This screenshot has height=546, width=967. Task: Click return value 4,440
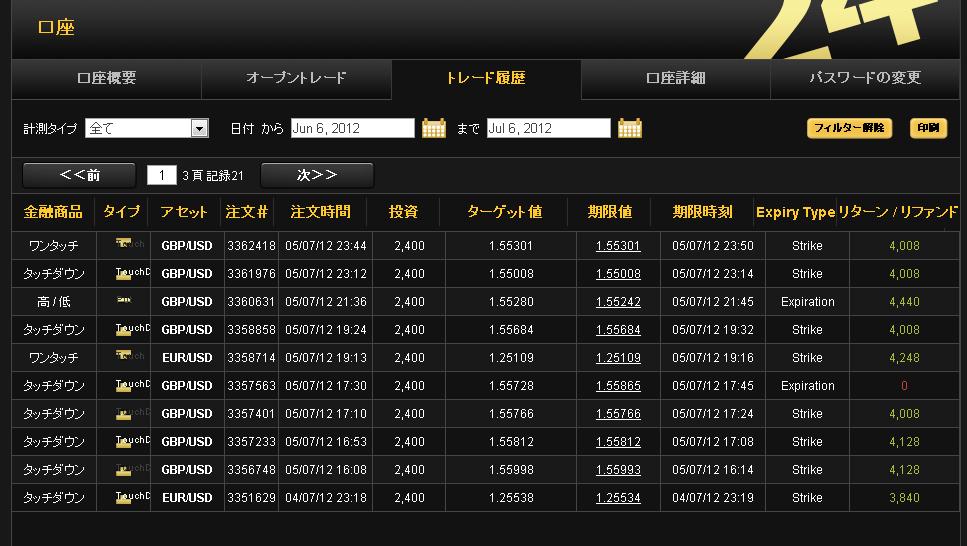[904, 302]
